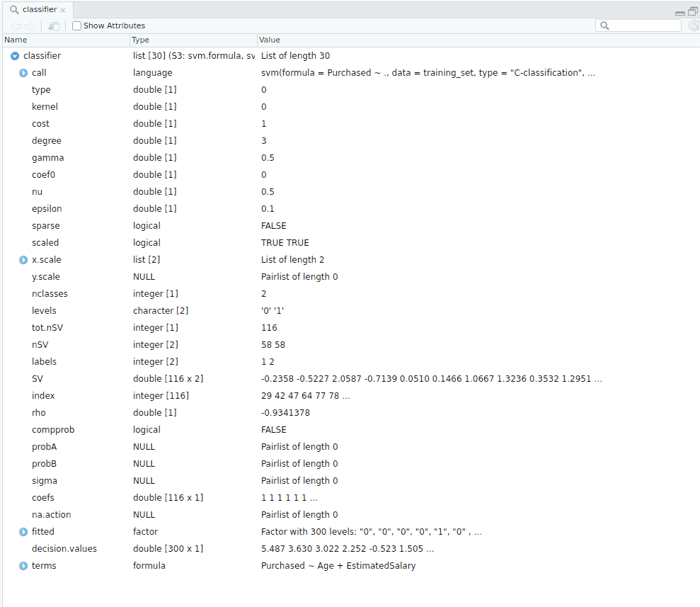Click the 'character [2]' type cell

(161, 310)
